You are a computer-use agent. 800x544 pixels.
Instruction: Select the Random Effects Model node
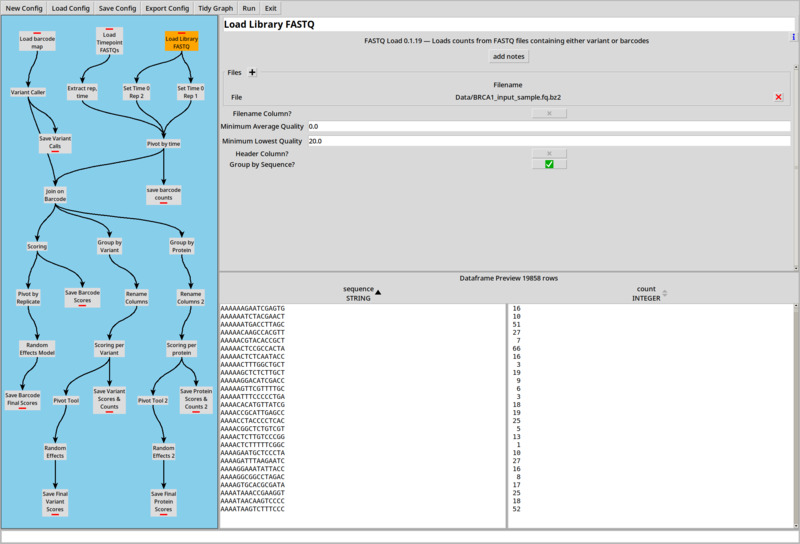(37, 349)
